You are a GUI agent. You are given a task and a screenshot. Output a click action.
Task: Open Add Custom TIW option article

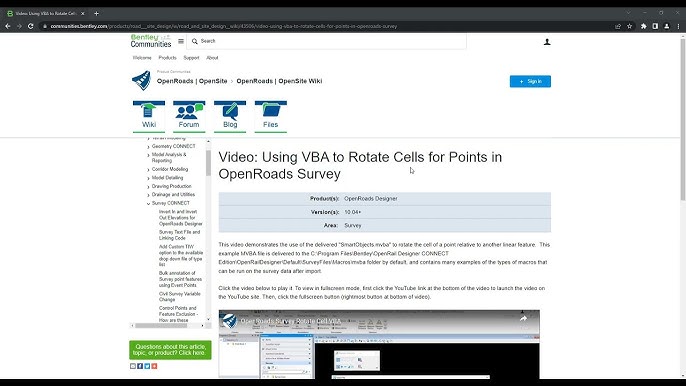point(181,256)
